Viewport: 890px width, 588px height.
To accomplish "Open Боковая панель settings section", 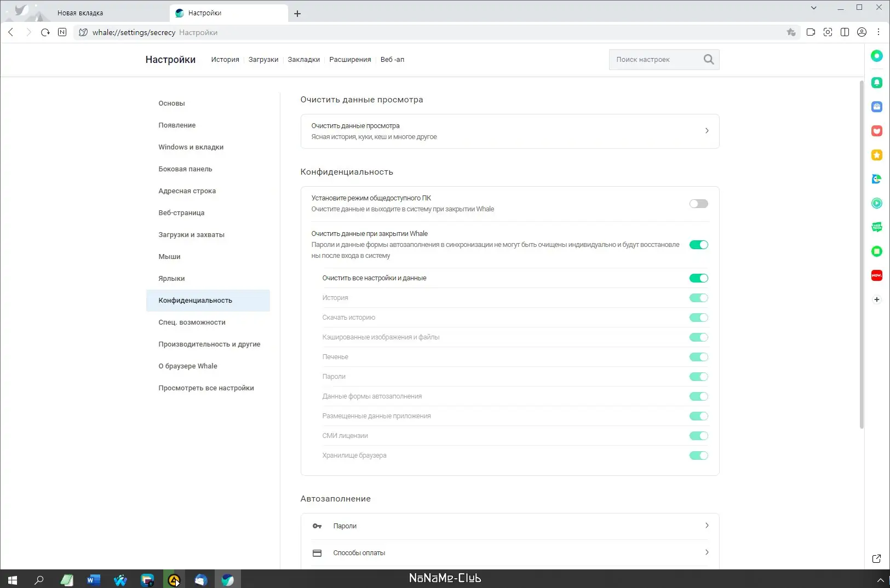I will [x=208, y=169].
